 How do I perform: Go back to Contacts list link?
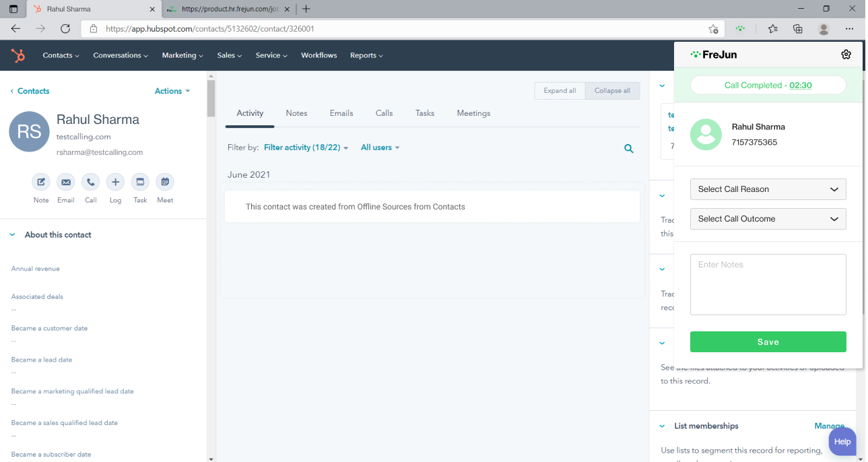point(30,91)
